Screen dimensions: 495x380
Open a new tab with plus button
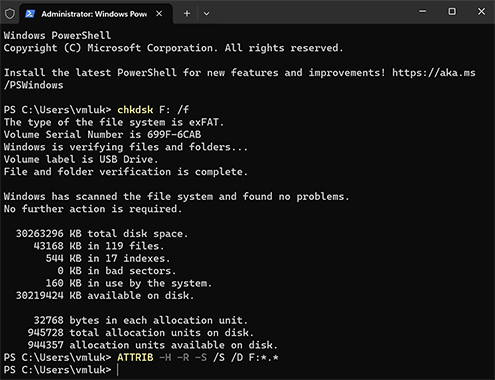tap(187, 14)
